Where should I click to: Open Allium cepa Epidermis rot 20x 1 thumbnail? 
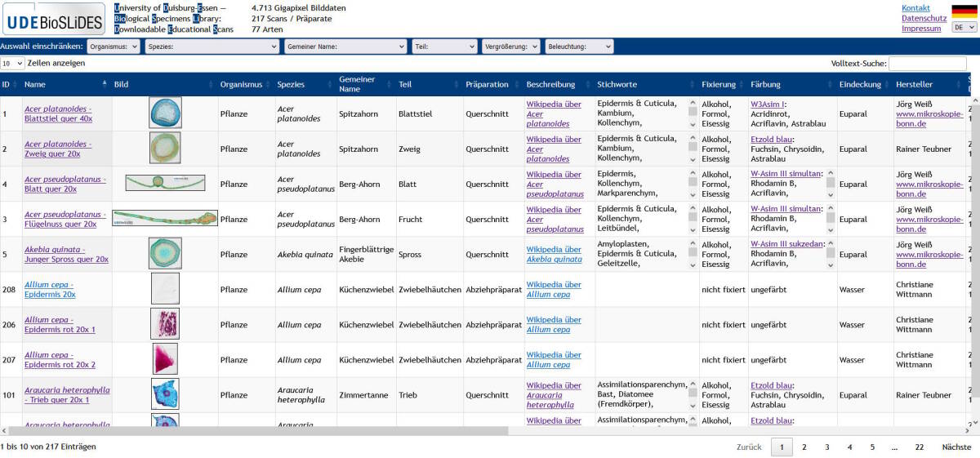click(165, 323)
